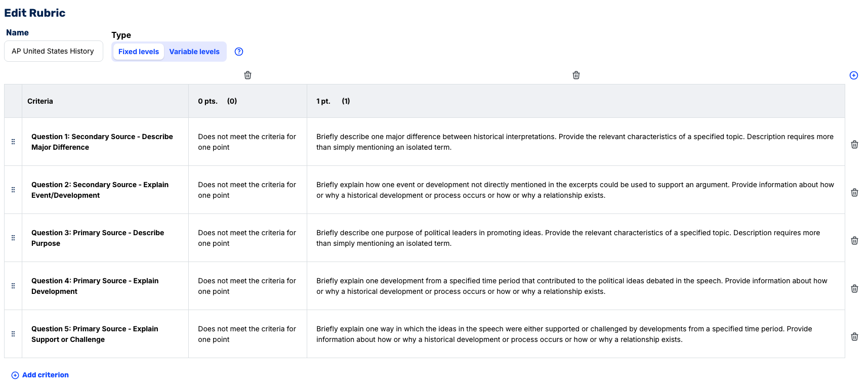
Task: Grab the Question 1 row drag handle
Action: [x=13, y=142]
